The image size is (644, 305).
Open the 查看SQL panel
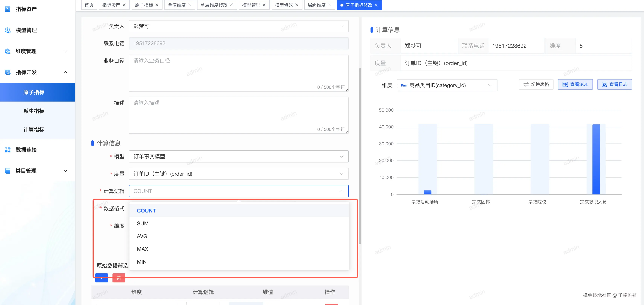[x=575, y=84]
